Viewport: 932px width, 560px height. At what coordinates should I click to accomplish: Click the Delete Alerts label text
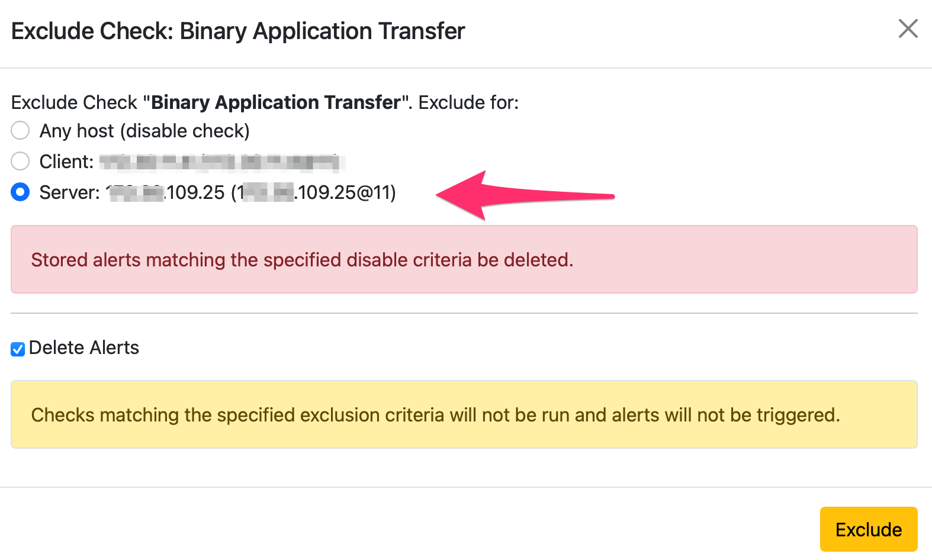85,347
